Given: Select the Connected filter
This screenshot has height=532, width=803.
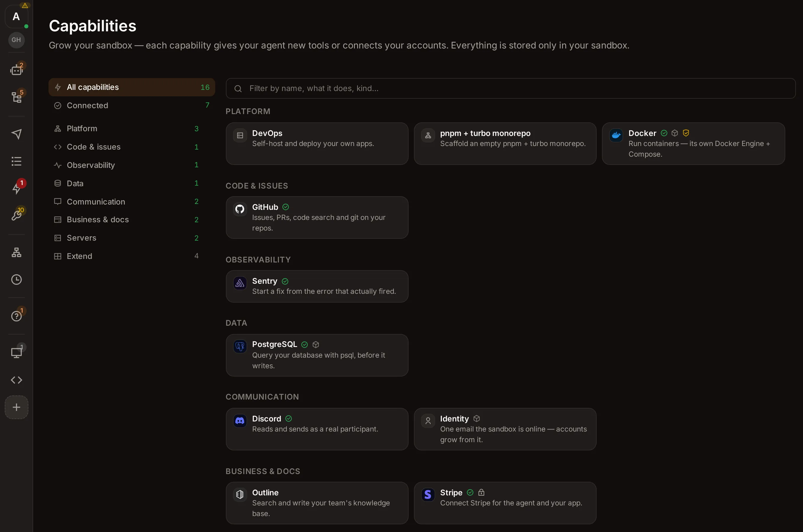Looking at the screenshot, I should point(132,106).
